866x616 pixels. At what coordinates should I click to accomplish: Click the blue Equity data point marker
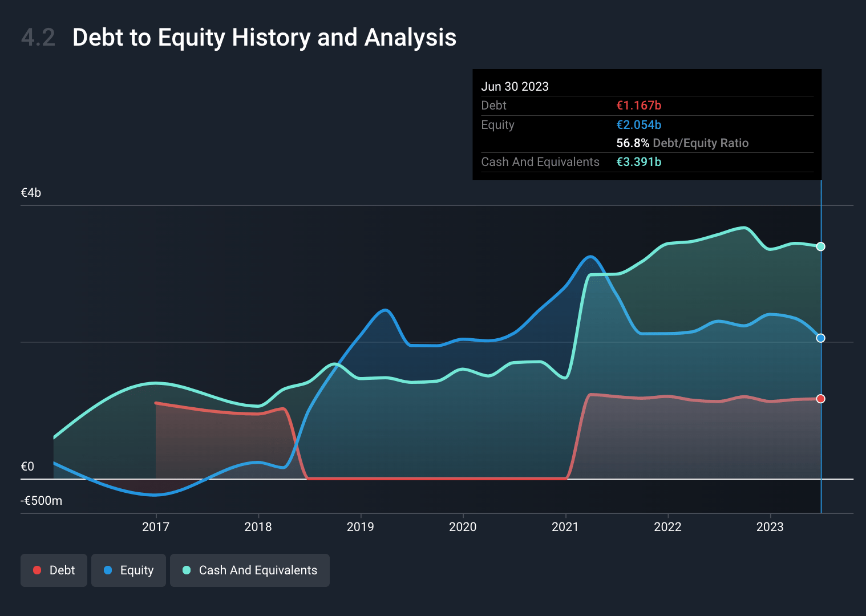(x=820, y=338)
